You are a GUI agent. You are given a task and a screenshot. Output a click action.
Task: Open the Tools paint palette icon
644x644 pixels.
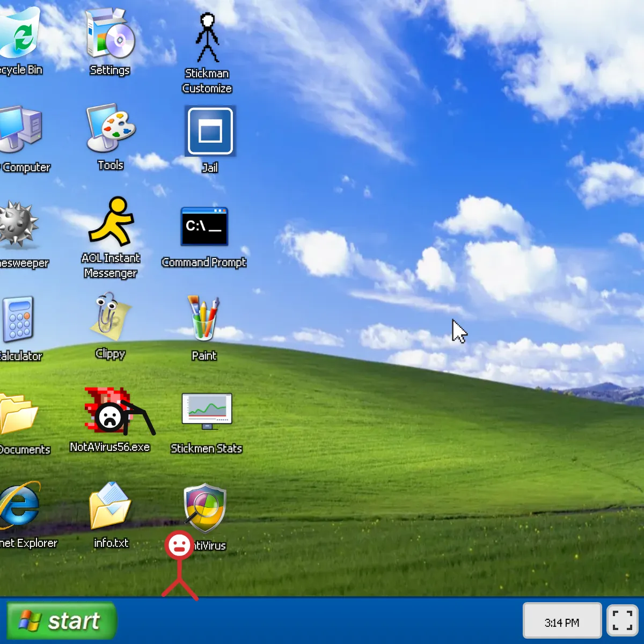tap(111, 128)
